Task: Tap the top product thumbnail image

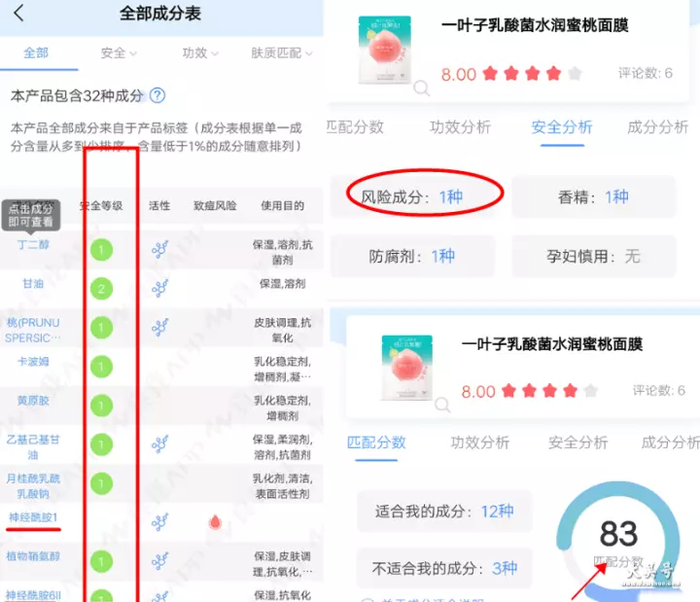Action: point(385,50)
